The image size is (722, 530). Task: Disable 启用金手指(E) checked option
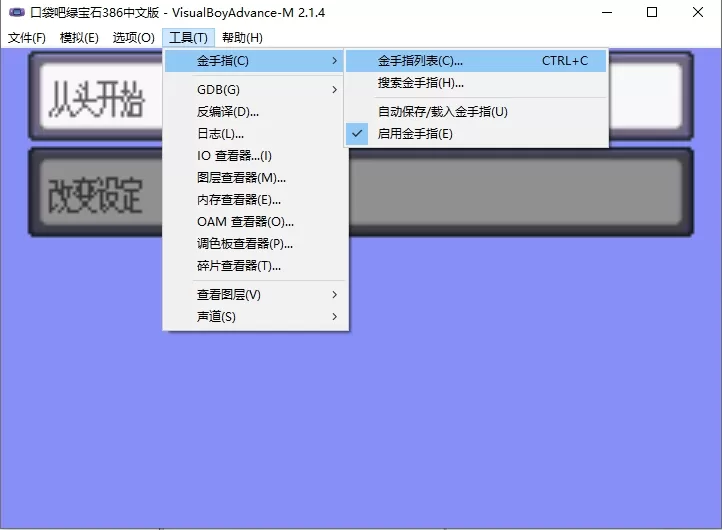click(476, 134)
